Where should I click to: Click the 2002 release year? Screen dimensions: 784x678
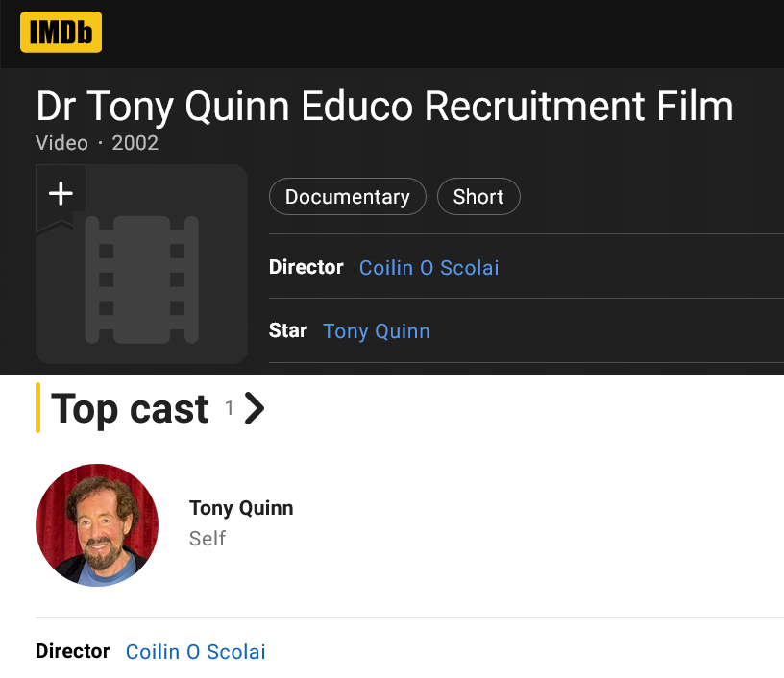point(135,144)
